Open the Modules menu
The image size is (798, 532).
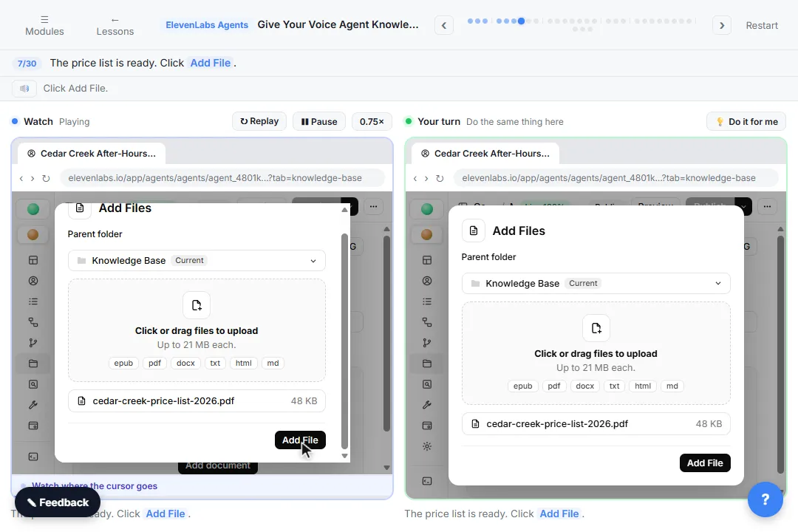[x=45, y=25]
